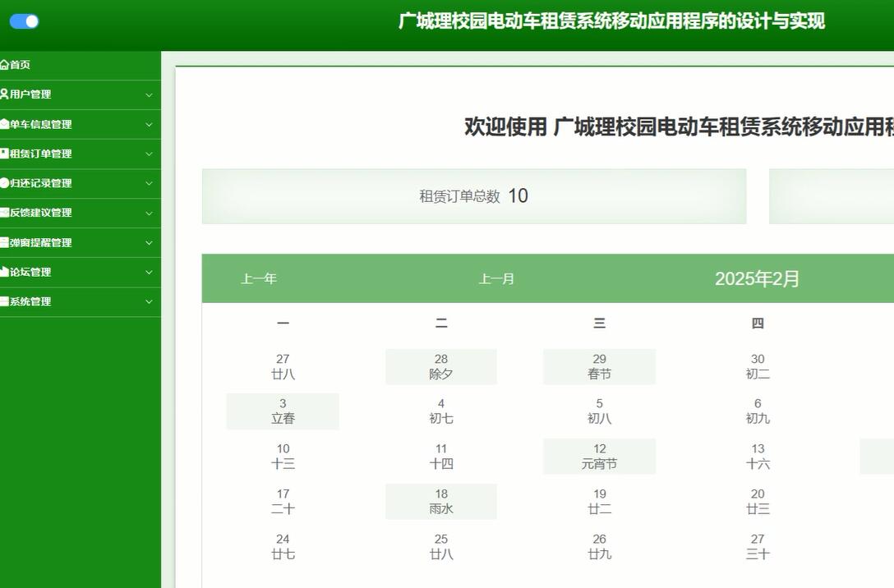Click the 租赁订单总数 statistics card
This screenshot has width=894, height=588.
coord(474,196)
